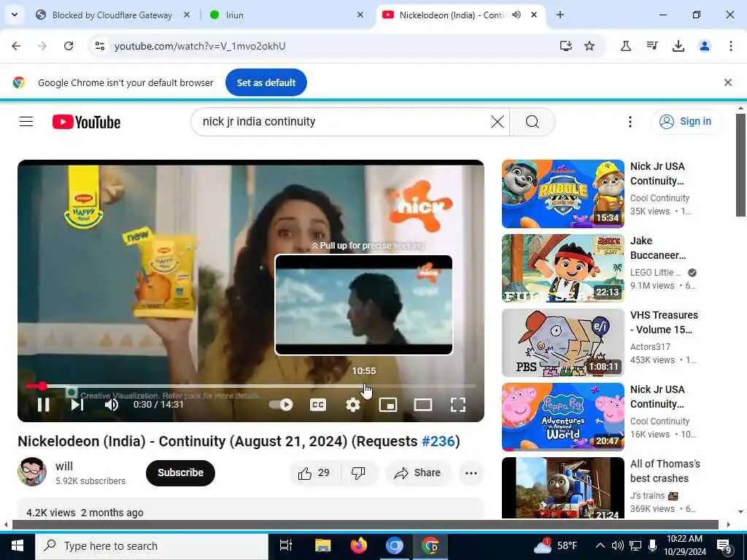Follow the #236 hashtag link
The height and width of the screenshot is (560, 747).
pos(438,441)
